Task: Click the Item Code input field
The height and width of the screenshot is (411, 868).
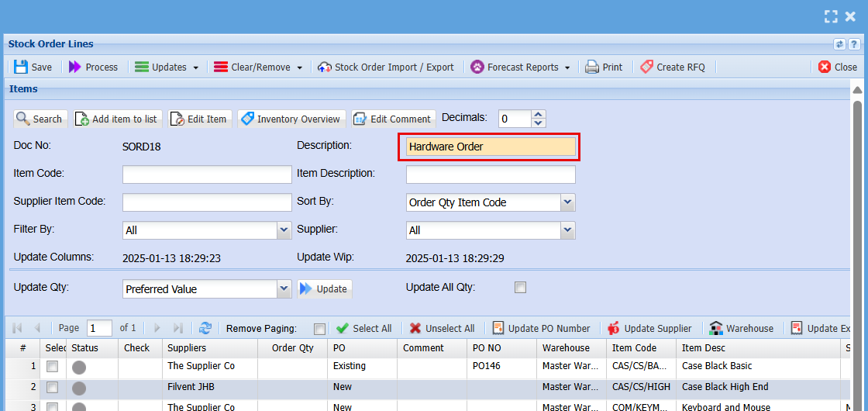Action: (x=207, y=174)
